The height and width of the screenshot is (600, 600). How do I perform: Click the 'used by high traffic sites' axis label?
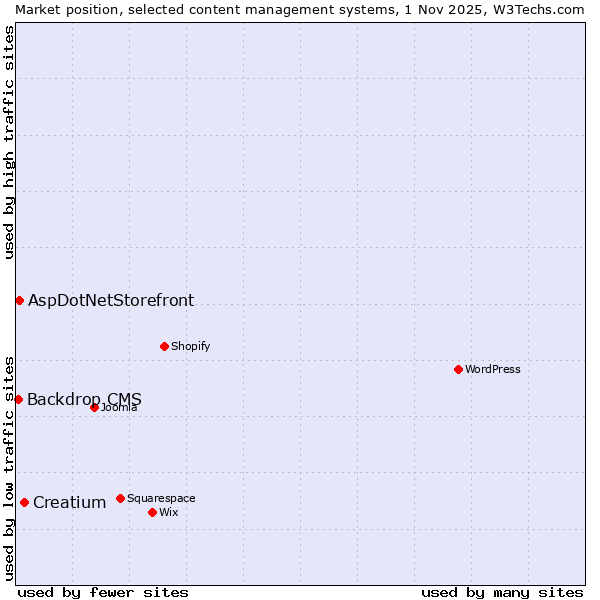click(x=9, y=142)
